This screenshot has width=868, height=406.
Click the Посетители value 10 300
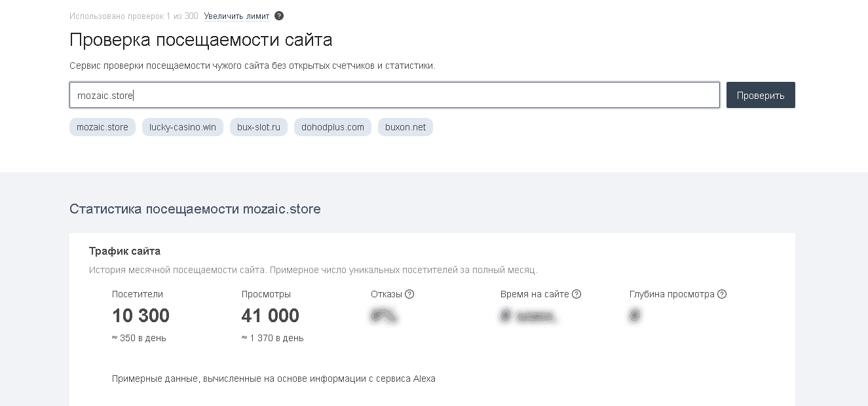click(x=141, y=316)
